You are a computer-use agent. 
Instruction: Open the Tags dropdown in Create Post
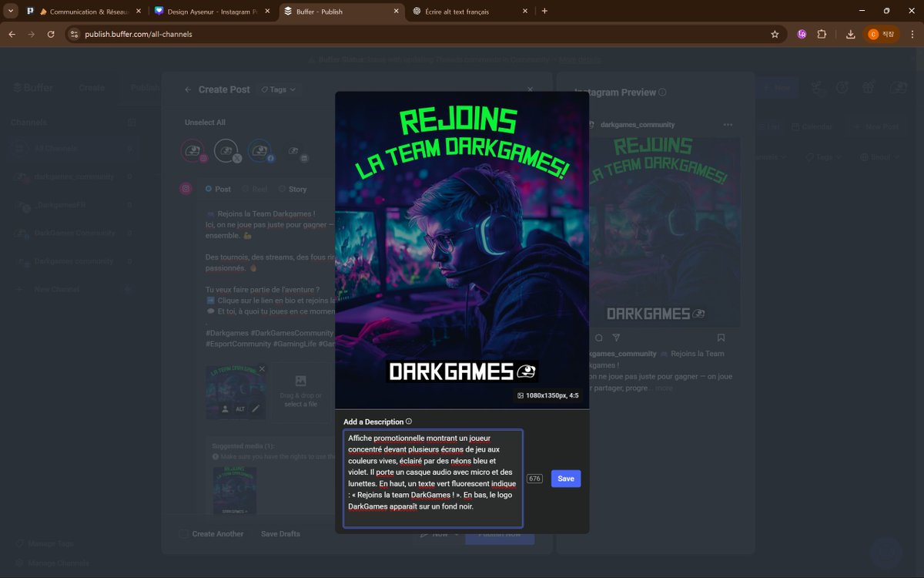(x=279, y=89)
